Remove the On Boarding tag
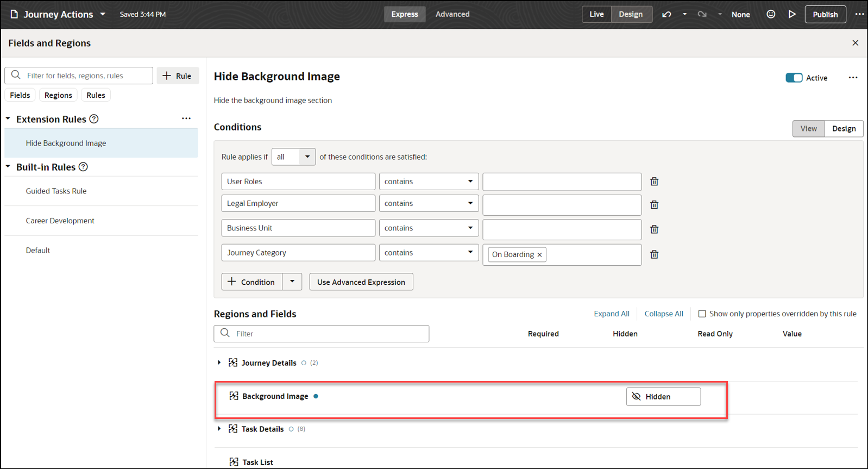 point(539,255)
